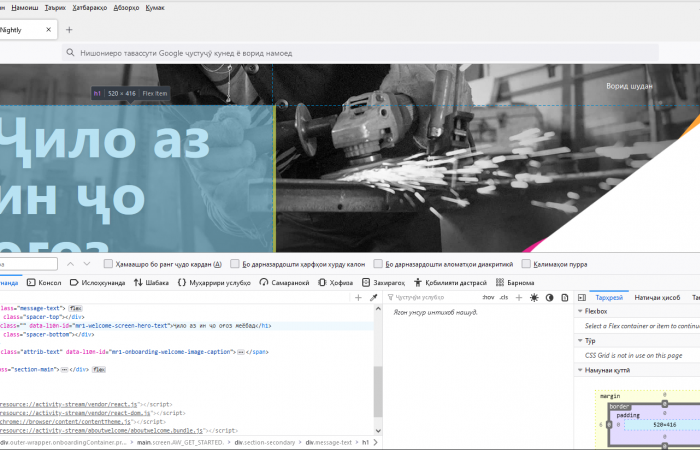Open the Таърих menu
The height and width of the screenshot is (450, 700).
pos(55,8)
